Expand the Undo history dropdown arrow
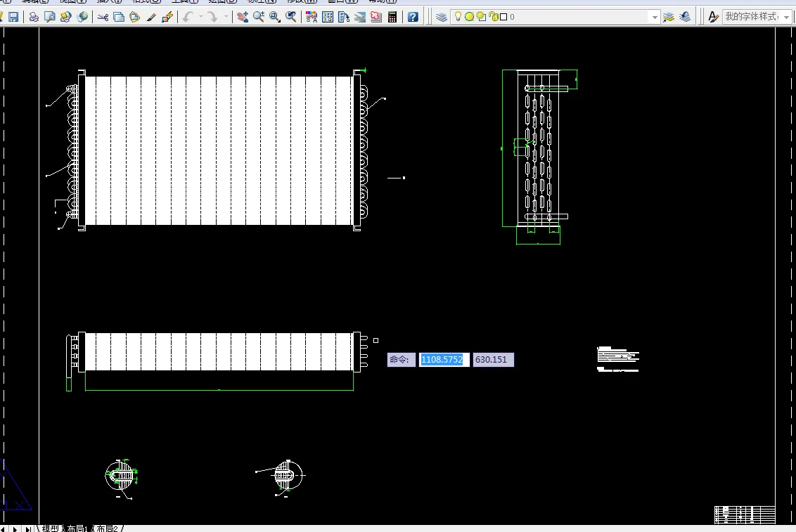 click(x=201, y=17)
